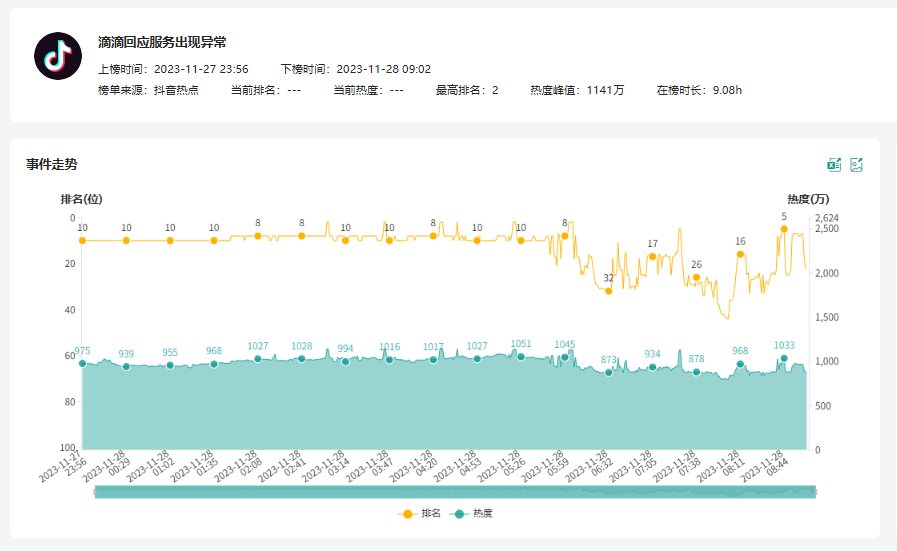Select the rank 32 data point
The image size is (897, 551).
point(609,291)
